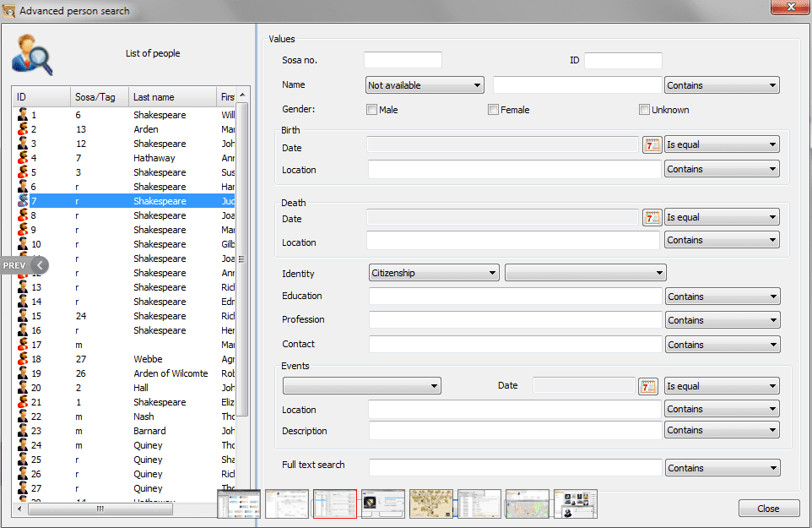The width and height of the screenshot is (812, 528).
Task: Open the Birth date calendar picker
Action: click(x=651, y=144)
